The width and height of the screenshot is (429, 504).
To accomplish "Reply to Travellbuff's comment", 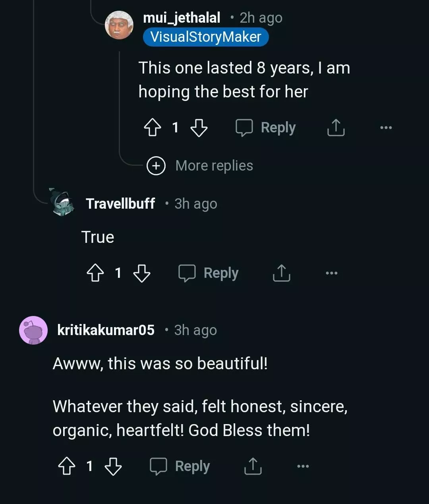I will (209, 273).
